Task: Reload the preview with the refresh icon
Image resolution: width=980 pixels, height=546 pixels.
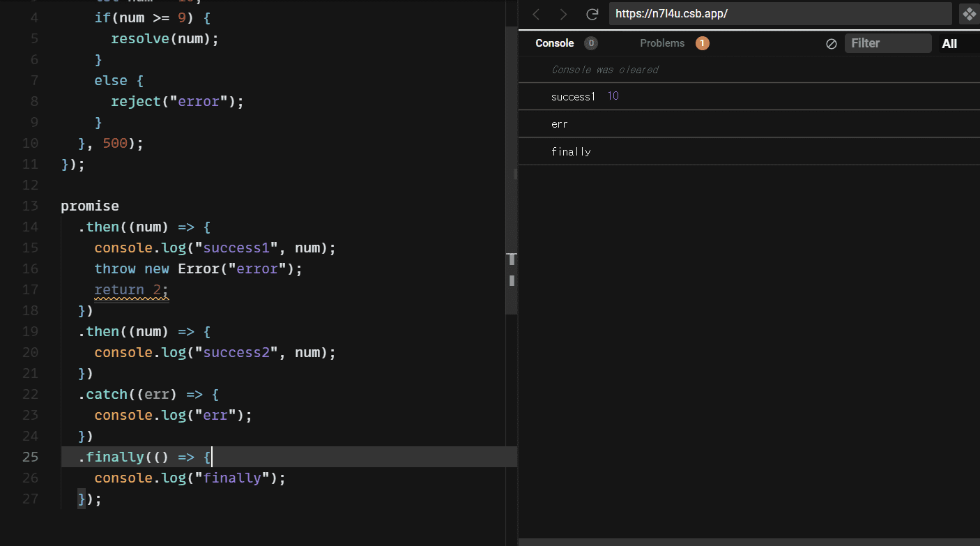Action: tap(592, 14)
